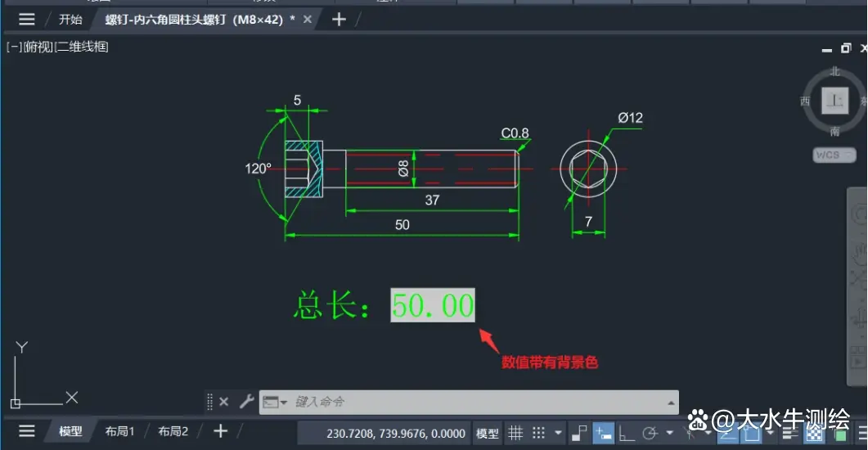This screenshot has width=868, height=450.
Task: Close the command line panel
Action: (x=223, y=402)
